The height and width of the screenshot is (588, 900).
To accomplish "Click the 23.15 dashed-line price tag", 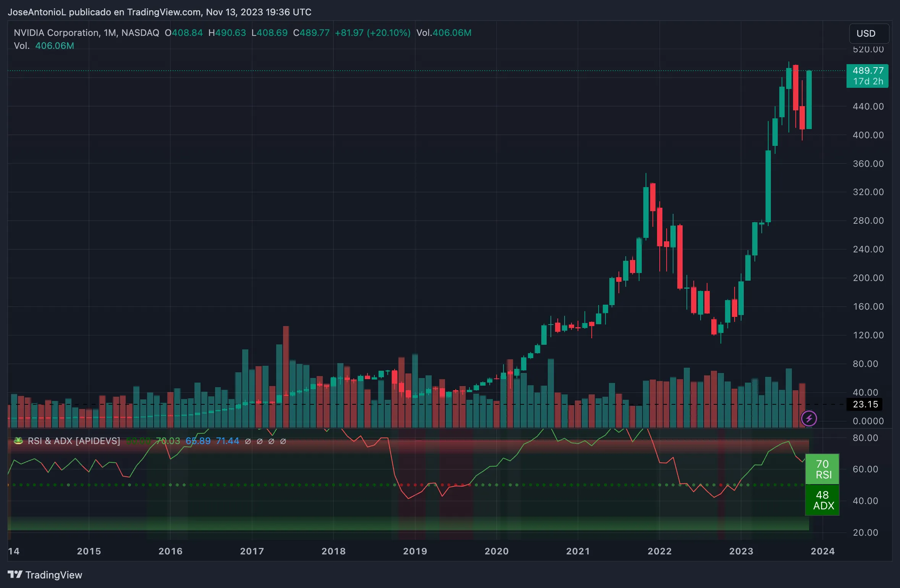I will pyautogui.click(x=865, y=404).
